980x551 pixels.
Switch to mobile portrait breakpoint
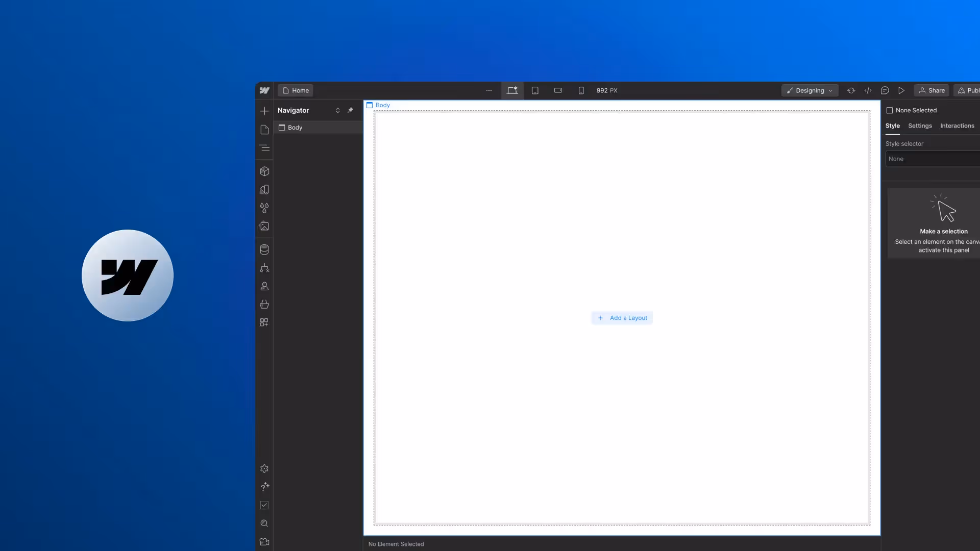[581, 90]
